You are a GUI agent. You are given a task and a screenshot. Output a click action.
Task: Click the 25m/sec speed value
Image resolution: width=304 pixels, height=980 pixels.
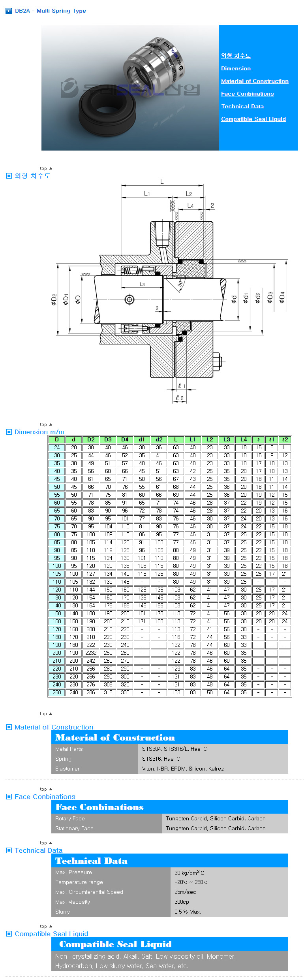tap(185, 892)
